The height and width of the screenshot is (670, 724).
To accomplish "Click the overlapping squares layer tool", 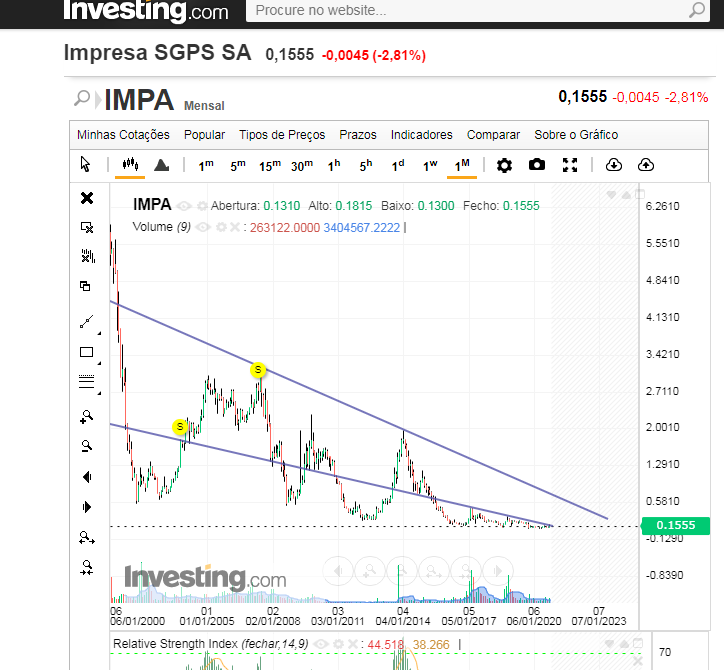I will click(x=85, y=286).
